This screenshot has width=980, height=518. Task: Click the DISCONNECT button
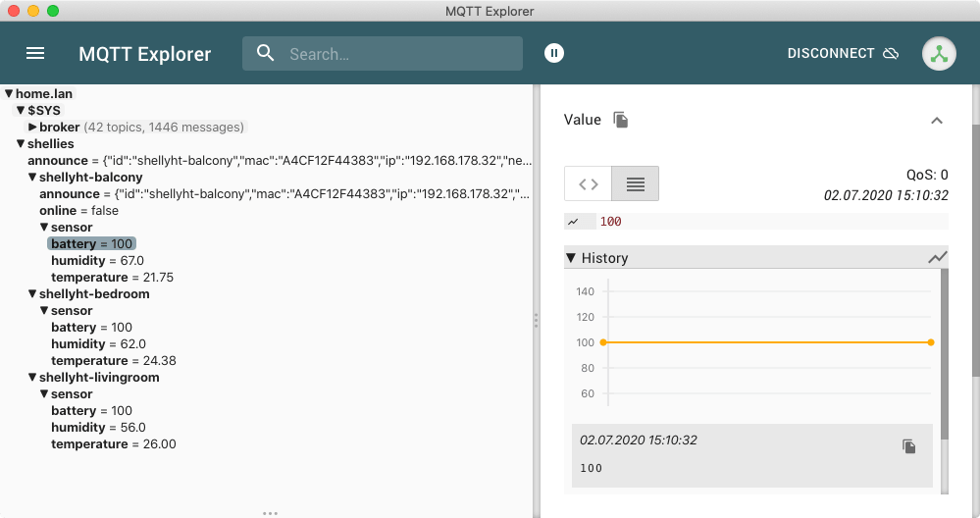830,54
